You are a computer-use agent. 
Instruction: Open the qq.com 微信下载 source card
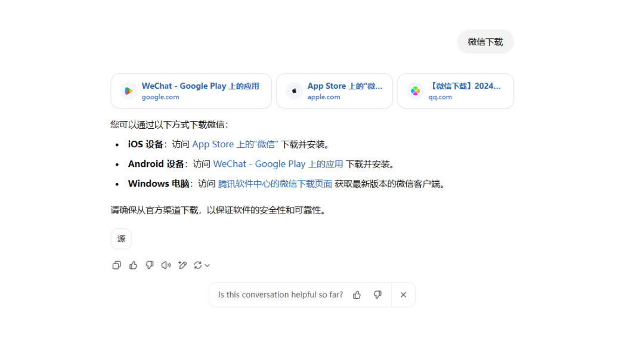pos(455,91)
